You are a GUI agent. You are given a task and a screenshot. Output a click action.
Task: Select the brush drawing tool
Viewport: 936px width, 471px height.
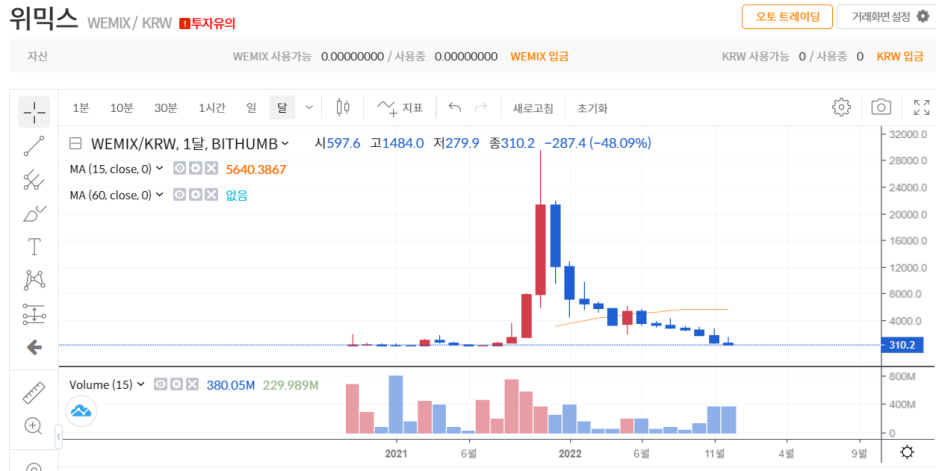pyautogui.click(x=34, y=213)
